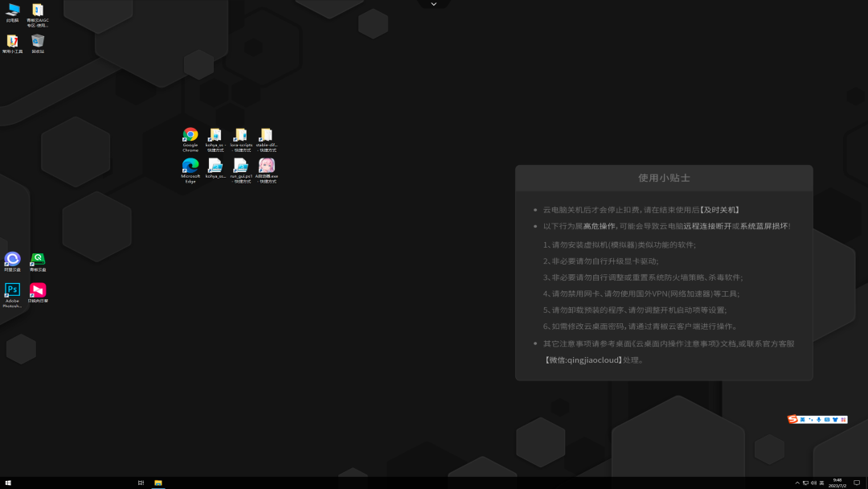Select the pink video editor shortcut
868x489 pixels.
point(38,293)
